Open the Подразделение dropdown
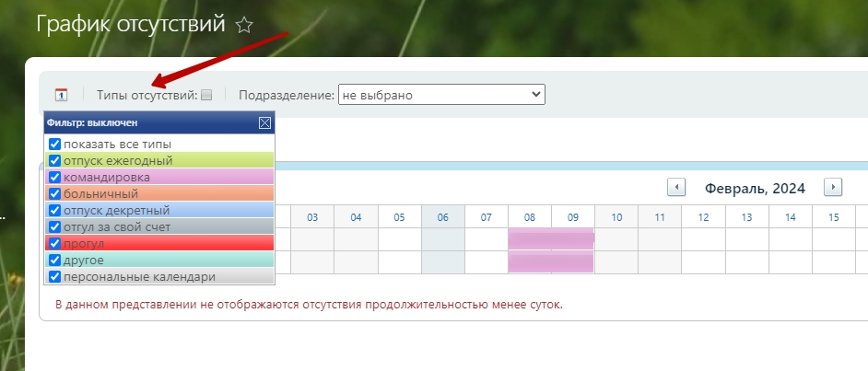The width and height of the screenshot is (868, 371). tap(441, 95)
